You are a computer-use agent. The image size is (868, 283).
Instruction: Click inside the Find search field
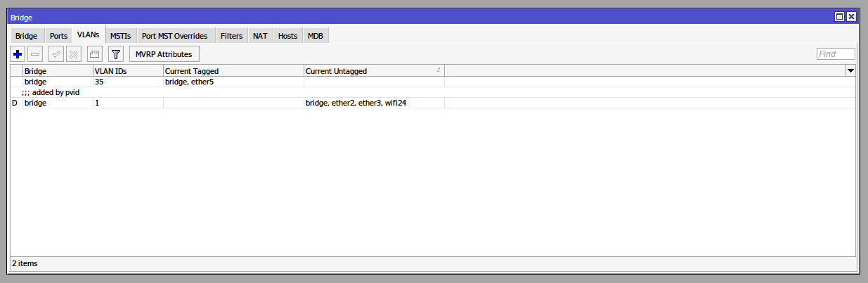tap(835, 54)
